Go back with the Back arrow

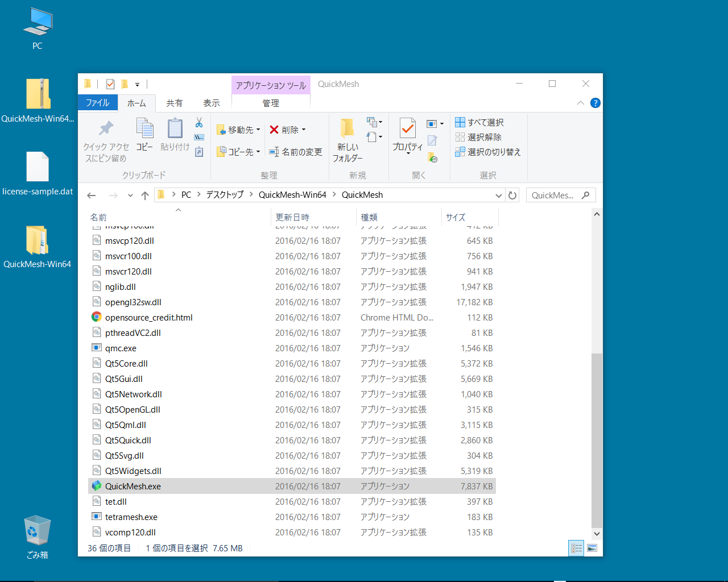tap(91, 195)
